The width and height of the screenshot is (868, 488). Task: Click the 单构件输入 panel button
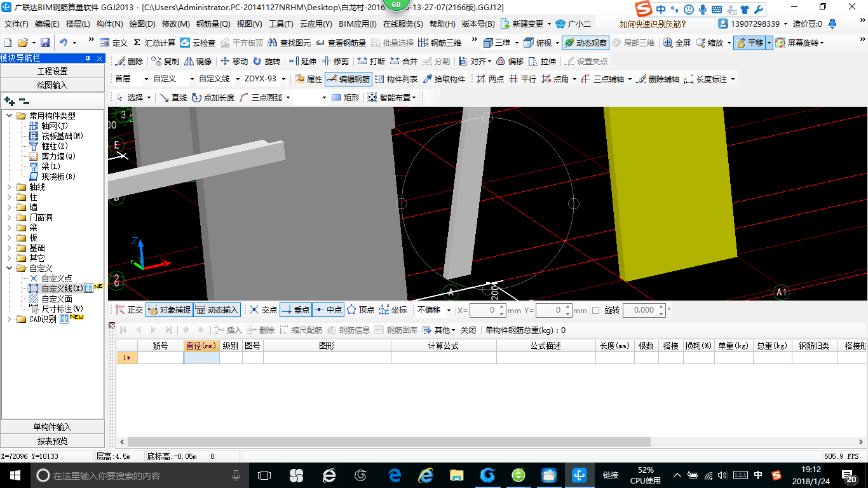(x=52, y=427)
